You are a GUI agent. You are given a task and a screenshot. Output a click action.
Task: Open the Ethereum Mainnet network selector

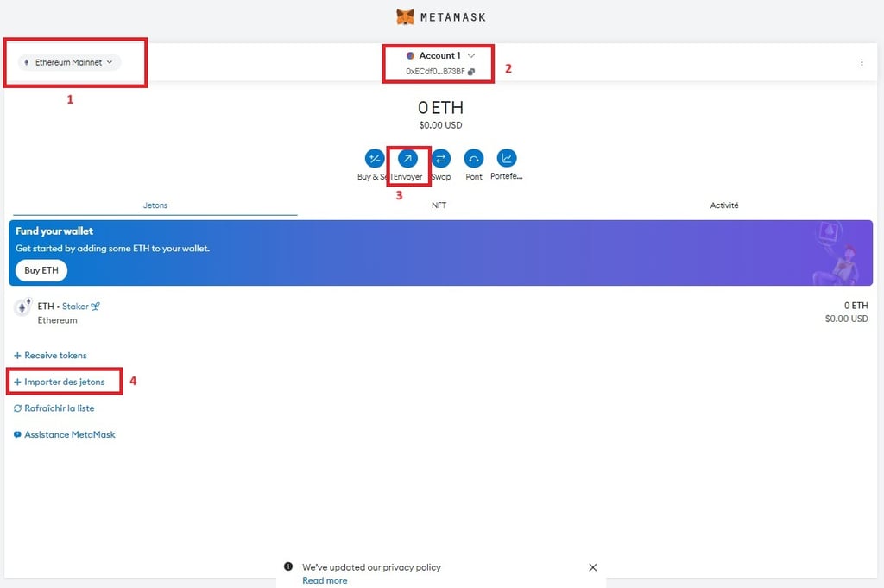point(69,62)
